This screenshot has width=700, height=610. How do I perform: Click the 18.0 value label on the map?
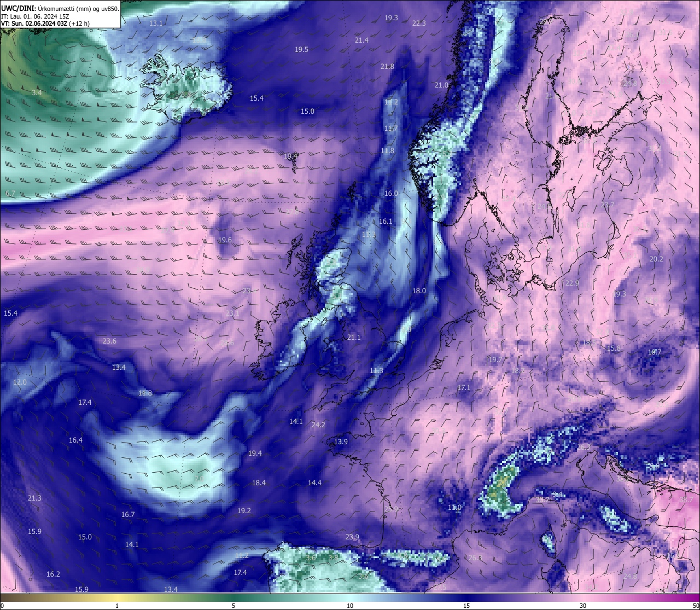pos(419,291)
